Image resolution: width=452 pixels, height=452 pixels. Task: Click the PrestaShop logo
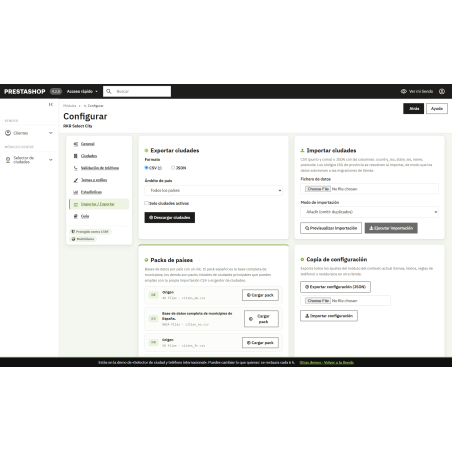(x=25, y=91)
